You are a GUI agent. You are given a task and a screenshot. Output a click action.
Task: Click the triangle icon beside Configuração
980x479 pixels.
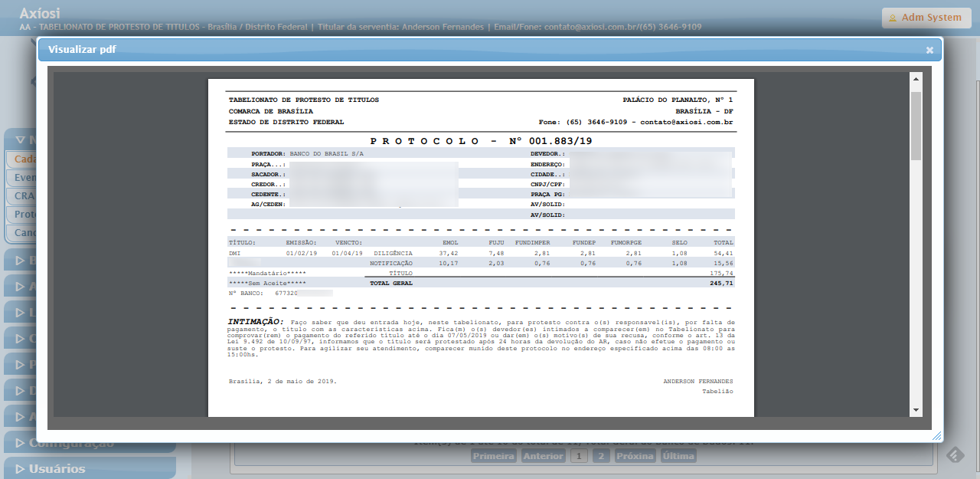pyautogui.click(x=18, y=443)
